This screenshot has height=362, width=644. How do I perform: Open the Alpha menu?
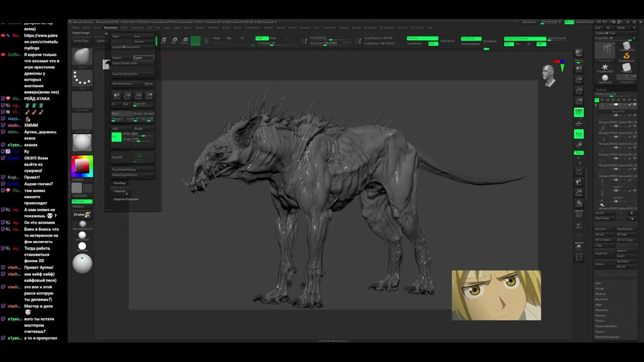(75, 27)
